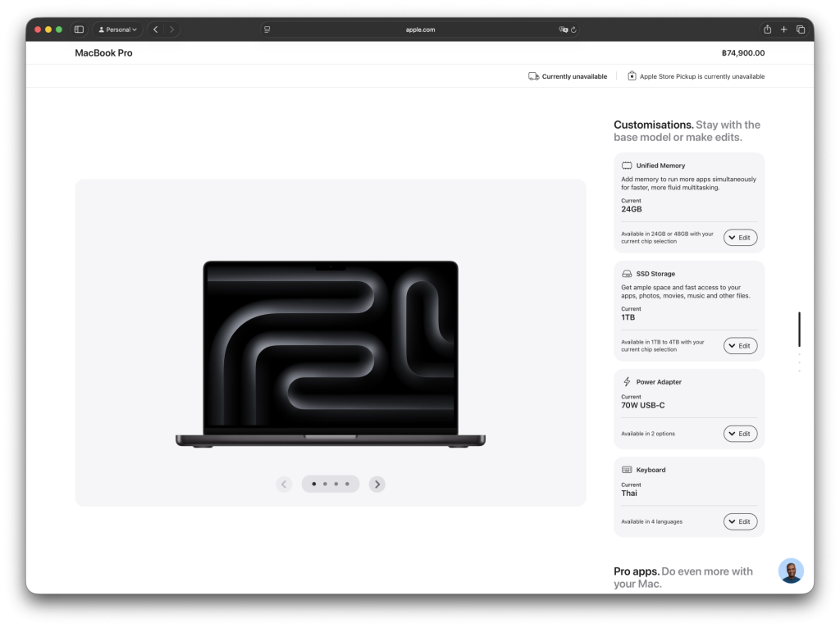Reload the apple.com page
This screenshot has height=628, width=840.
click(x=574, y=30)
